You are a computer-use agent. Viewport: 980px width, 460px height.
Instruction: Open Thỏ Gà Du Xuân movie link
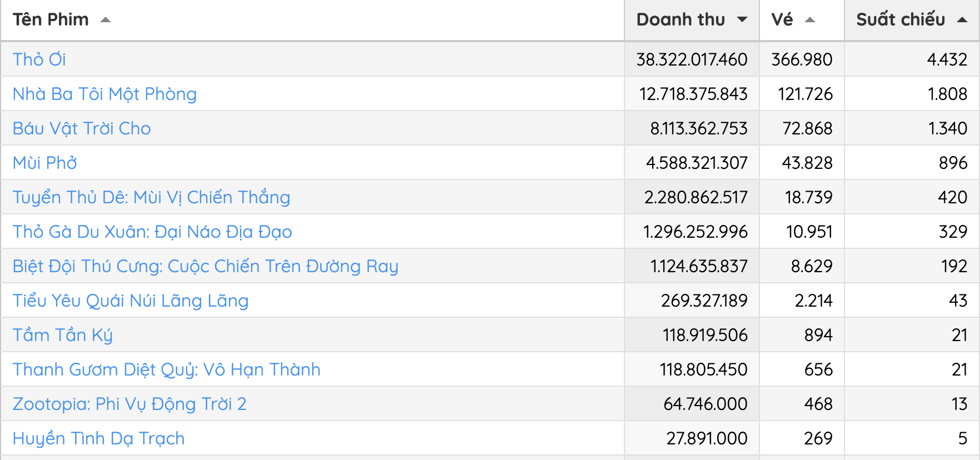point(152,232)
